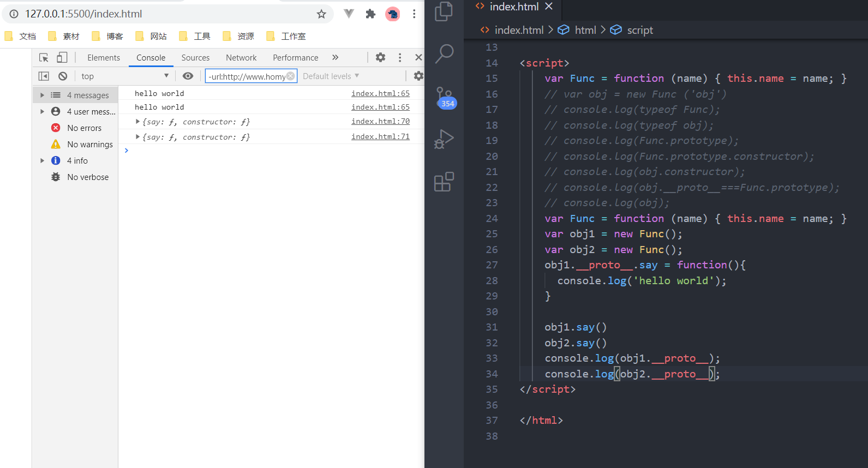Screen dimensions: 868x468
Task: Click the address bar URL
Action: 83,14
